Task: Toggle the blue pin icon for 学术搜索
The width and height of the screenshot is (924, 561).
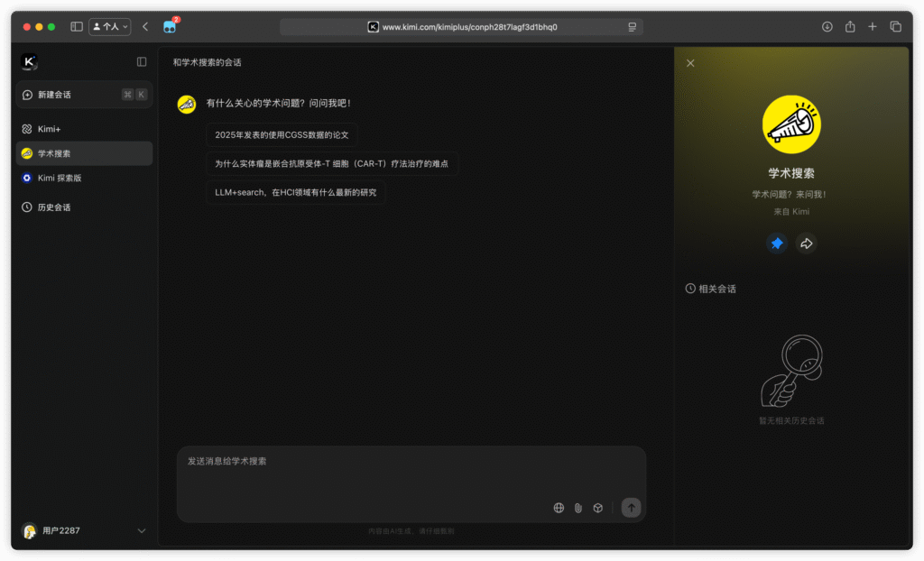Action: pos(777,244)
